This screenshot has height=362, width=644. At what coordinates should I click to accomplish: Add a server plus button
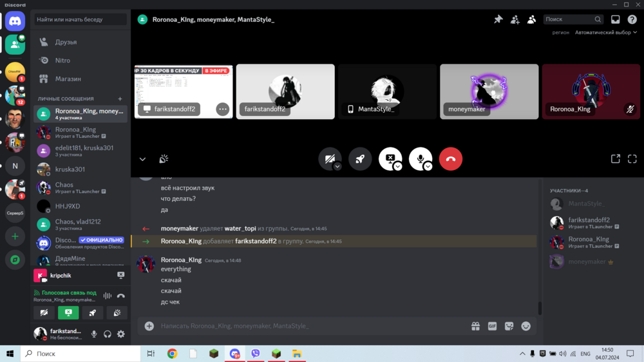(x=15, y=236)
